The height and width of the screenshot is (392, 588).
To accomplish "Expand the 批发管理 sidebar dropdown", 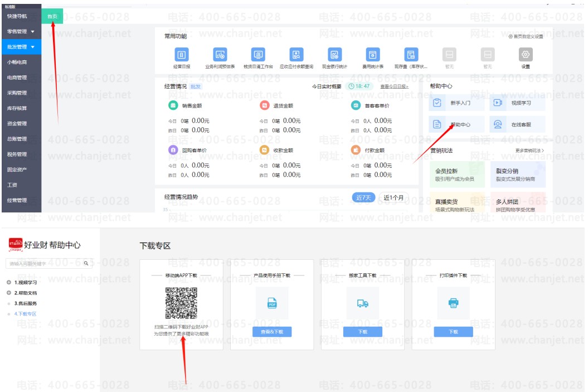I will point(33,47).
